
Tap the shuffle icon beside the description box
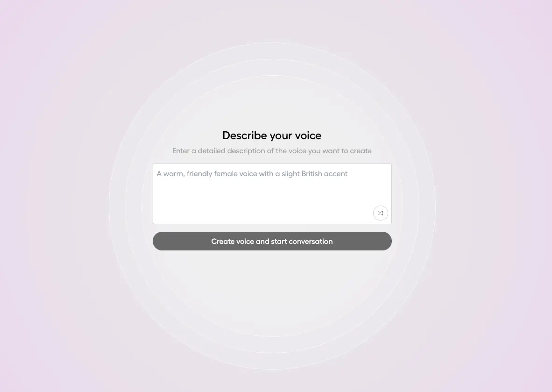pyautogui.click(x=381, y=213)
